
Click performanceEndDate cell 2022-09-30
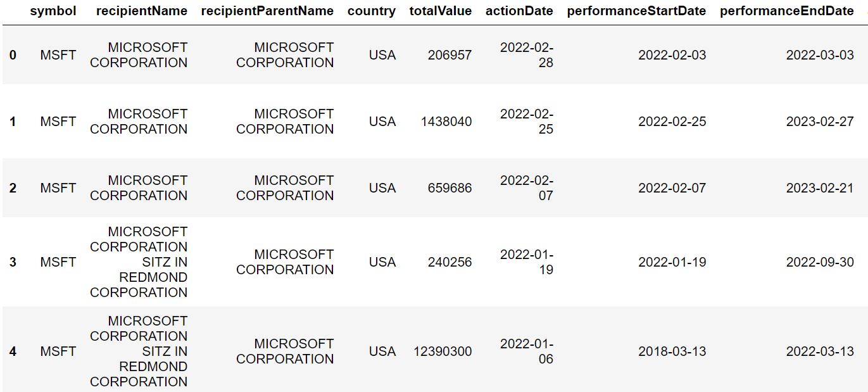point(820,262)
